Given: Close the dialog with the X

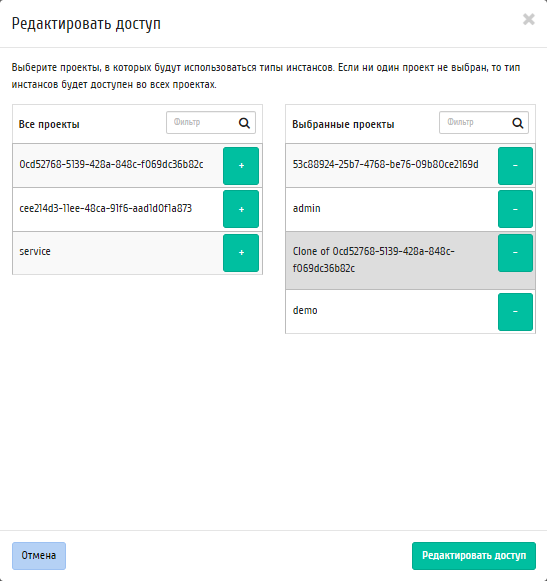Looking at the screenshot, I should click(x=529, y=19).
